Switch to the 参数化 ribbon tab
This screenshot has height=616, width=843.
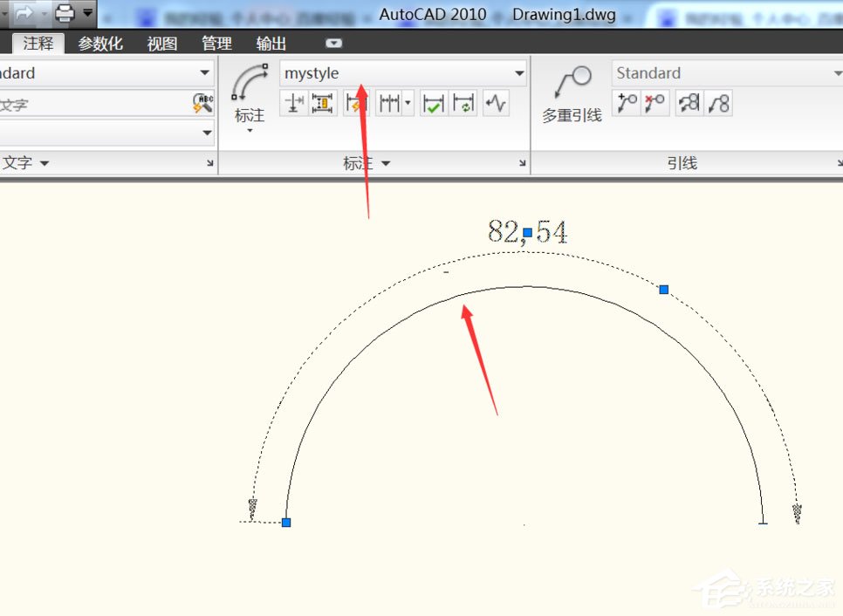click(x=99, y=44)
